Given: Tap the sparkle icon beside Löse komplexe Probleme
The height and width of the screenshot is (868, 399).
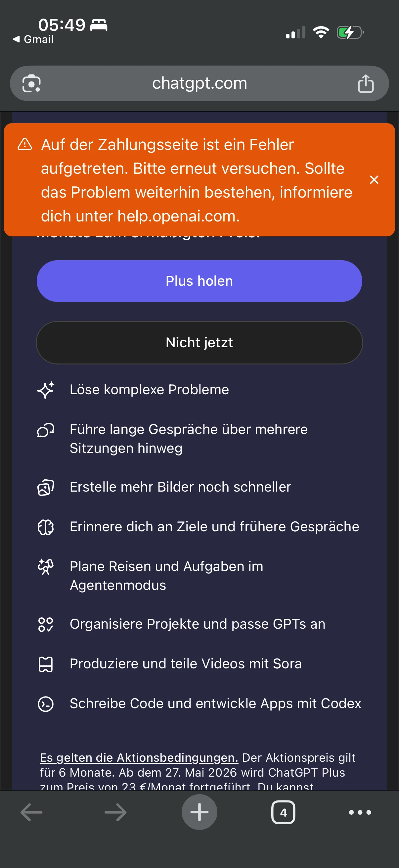Looking at the screenshot, I should (x=46, y=390).
